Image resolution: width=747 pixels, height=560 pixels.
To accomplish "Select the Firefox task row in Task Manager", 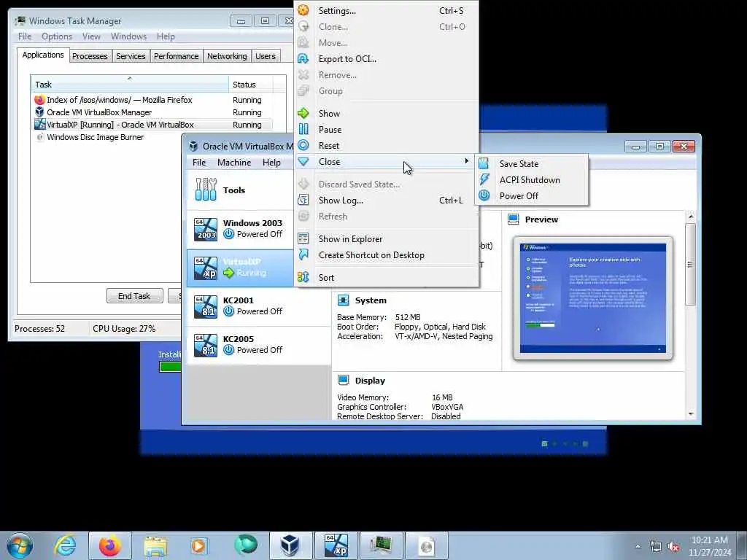I will coord(153,99).
